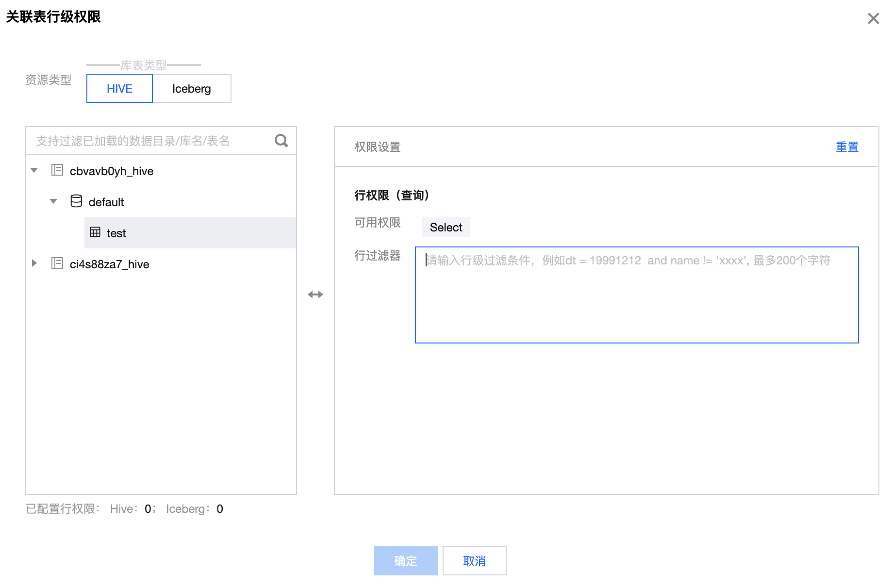Close the row-level permission dialog
This screenshot has width=892, height=588.
coord(873,18)
